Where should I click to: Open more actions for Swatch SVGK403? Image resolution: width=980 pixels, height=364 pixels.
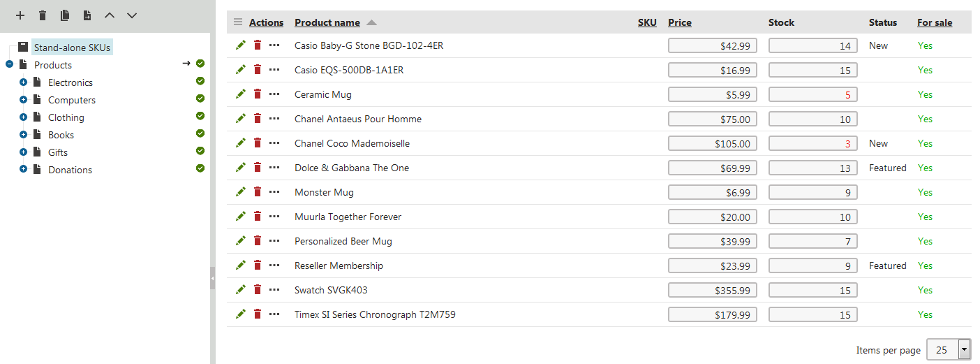[274, 290]
